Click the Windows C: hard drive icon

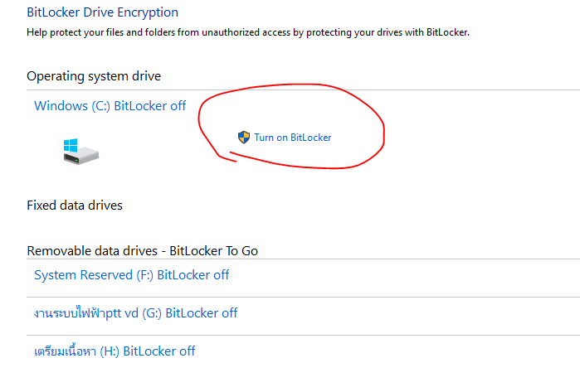(x=81, y=152)
